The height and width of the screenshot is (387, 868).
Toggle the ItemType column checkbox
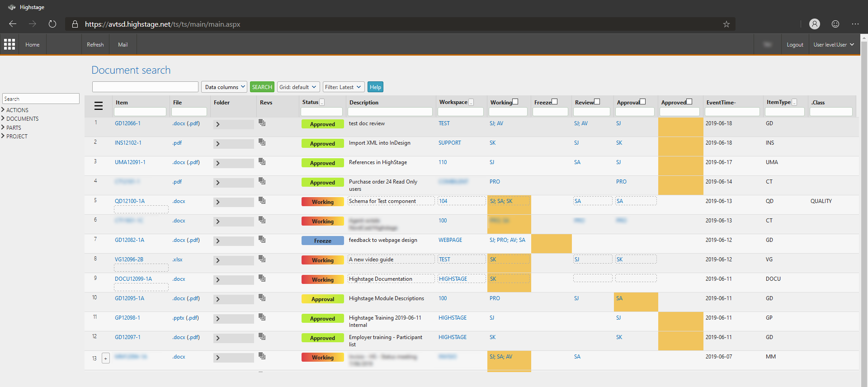point(794,102)
